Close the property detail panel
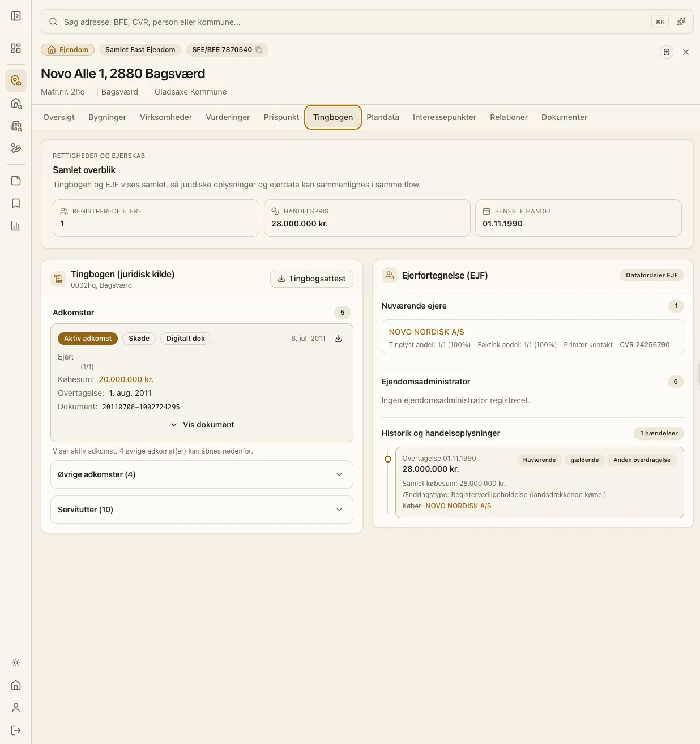Screen dimensions: 700x744 (686, 52)
